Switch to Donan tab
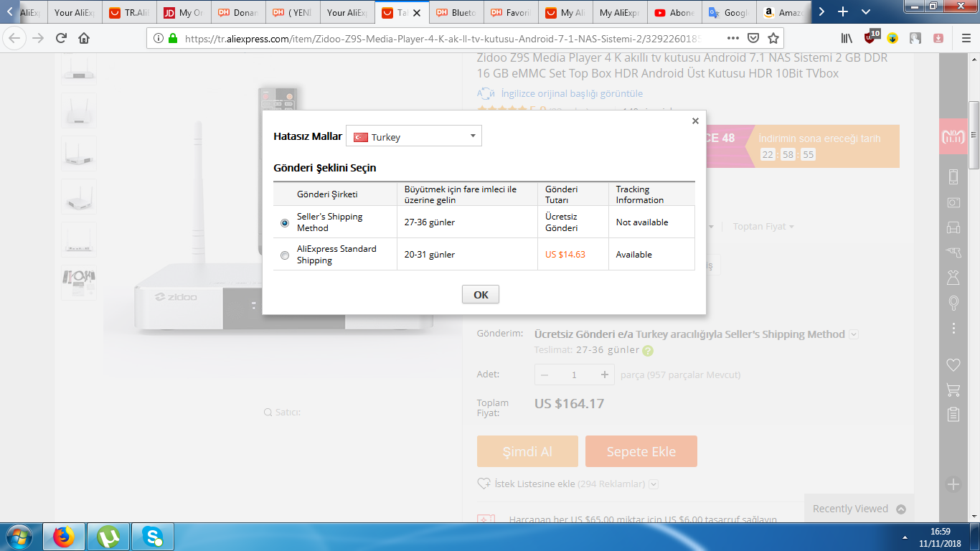This screenshot has height=551, width=980. coord(239,12)
